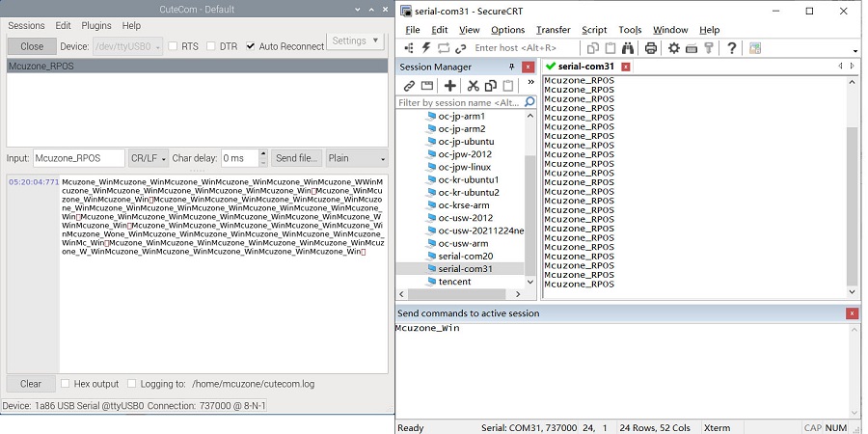Screen dimensions: 868x434
Task: Select the serial-com31 tab
Action: pyautogui.click(x=586, y=67)
